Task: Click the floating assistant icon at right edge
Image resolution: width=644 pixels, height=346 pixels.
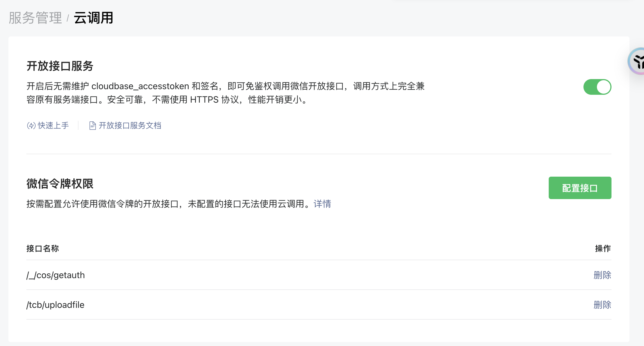Action: pos(638,61)
